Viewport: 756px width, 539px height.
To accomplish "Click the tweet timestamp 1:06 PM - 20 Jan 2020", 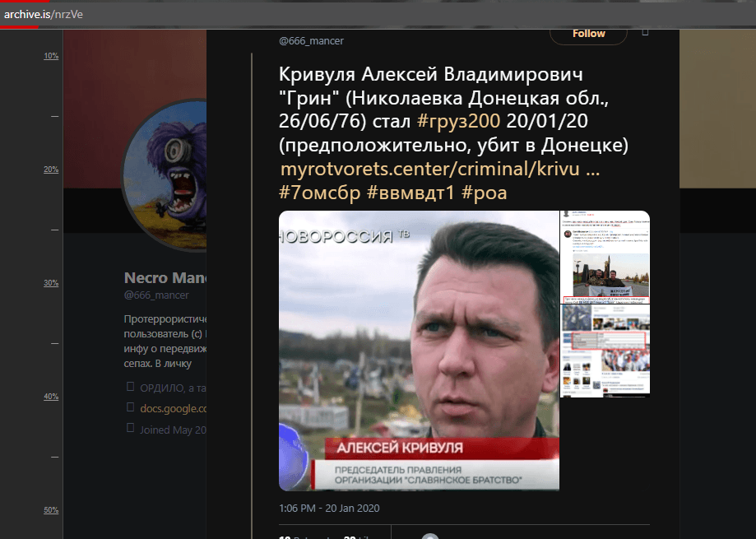I will pyautogui.click(x=329, y=509).
